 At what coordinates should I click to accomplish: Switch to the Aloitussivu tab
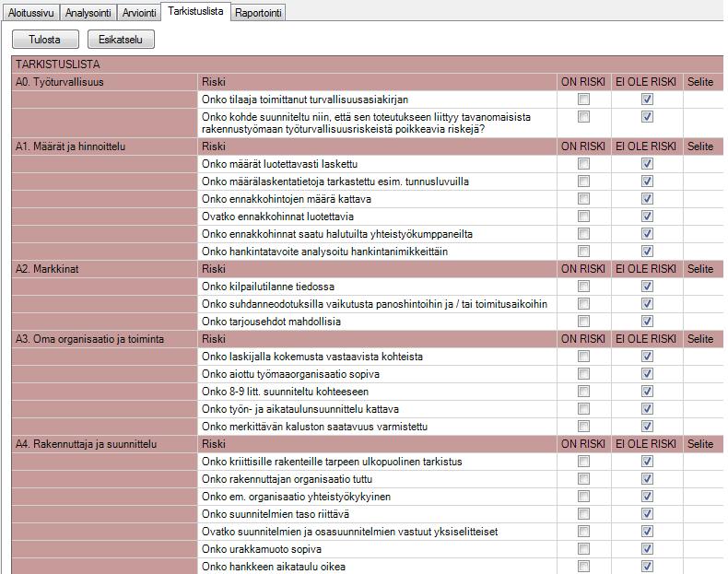coord(31,13)
